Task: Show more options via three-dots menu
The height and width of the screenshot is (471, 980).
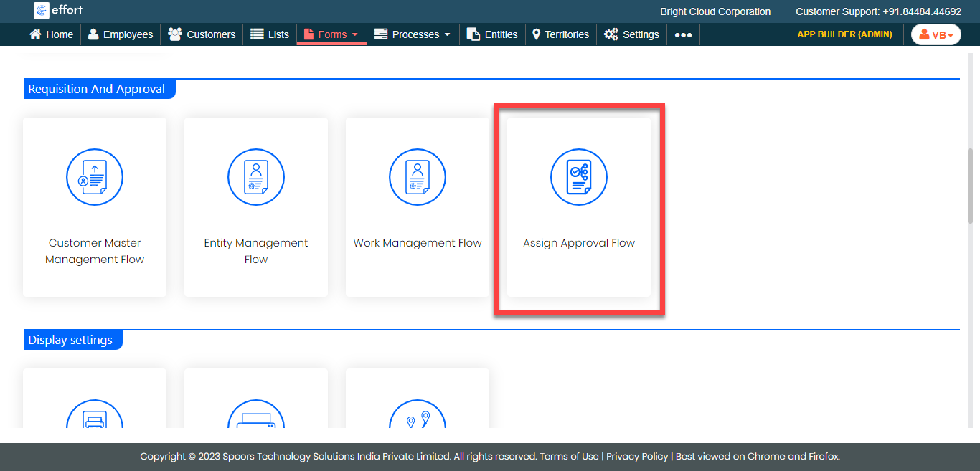Action: click(683, 34)
